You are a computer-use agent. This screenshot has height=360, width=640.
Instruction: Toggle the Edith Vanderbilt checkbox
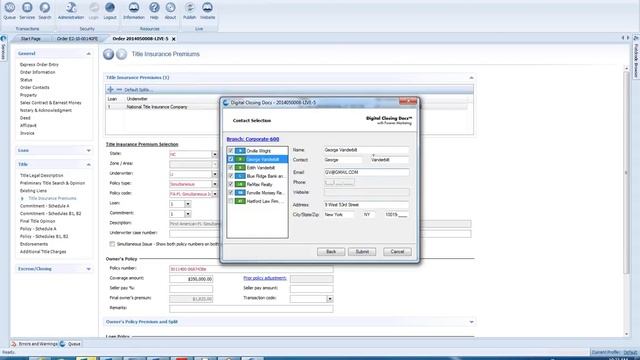(x=231, y=168)
